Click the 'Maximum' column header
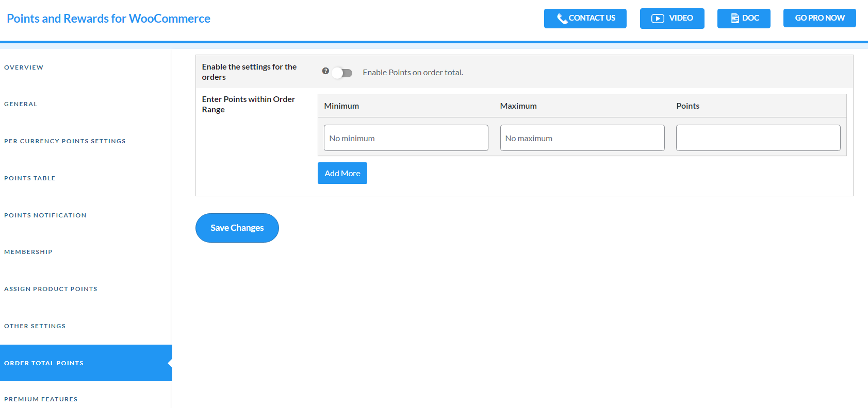868x408 pixels. pyautogui.click(x=518, y=106)
